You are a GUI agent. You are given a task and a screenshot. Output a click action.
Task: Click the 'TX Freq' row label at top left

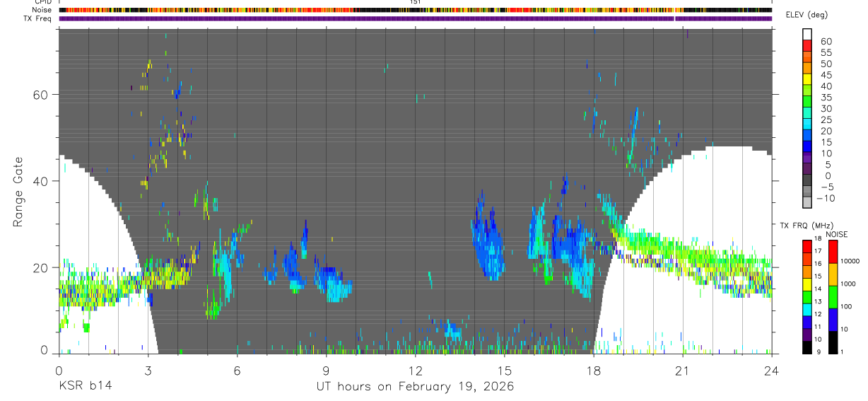click(x=39, y=18)
